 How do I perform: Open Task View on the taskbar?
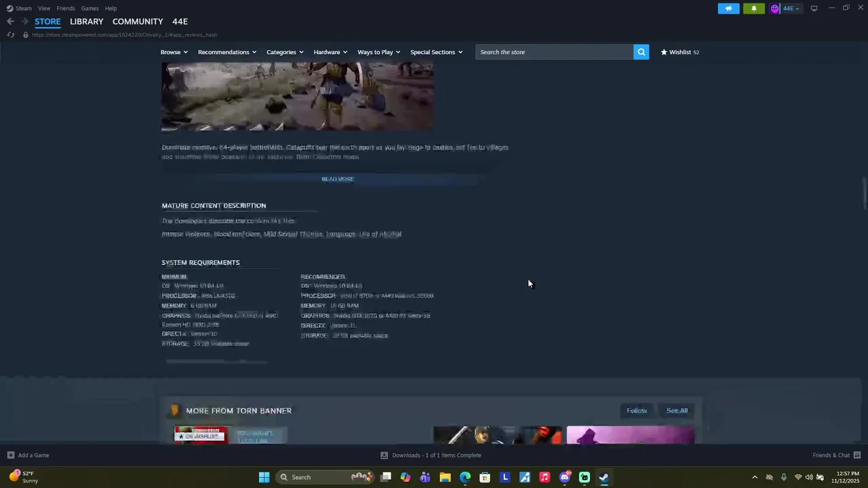[386, 477]
